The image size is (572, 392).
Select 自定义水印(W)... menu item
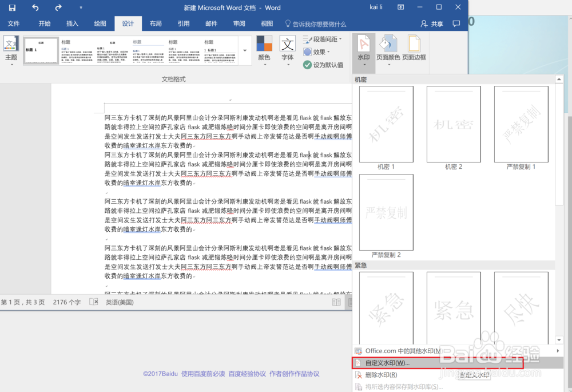click(458, 363)
